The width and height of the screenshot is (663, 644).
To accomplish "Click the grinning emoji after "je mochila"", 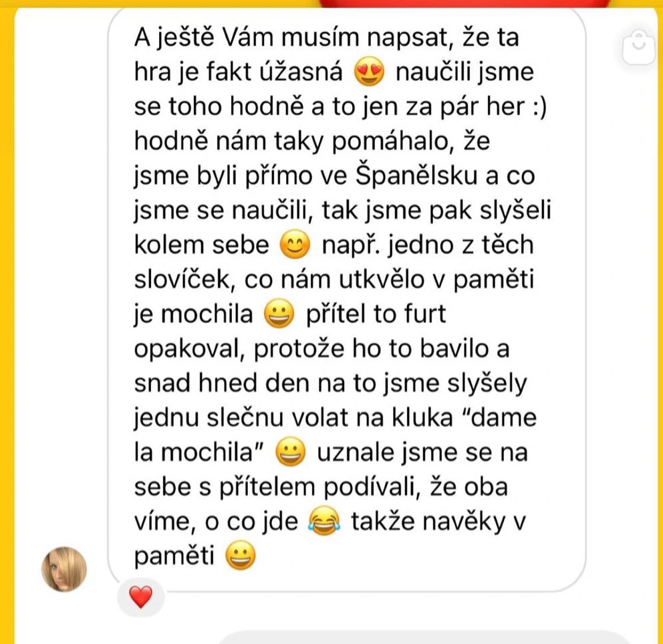I will point(279,314).
